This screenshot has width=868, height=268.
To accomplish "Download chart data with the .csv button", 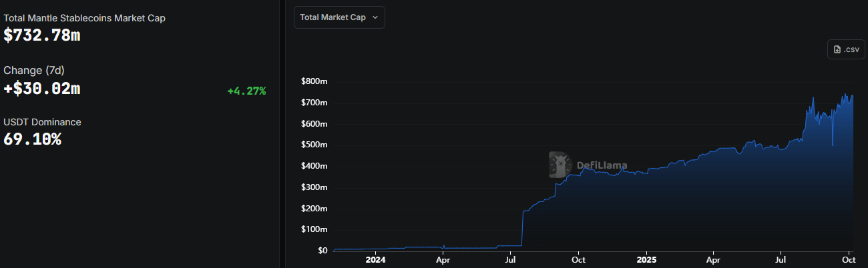I will [845, 49].
